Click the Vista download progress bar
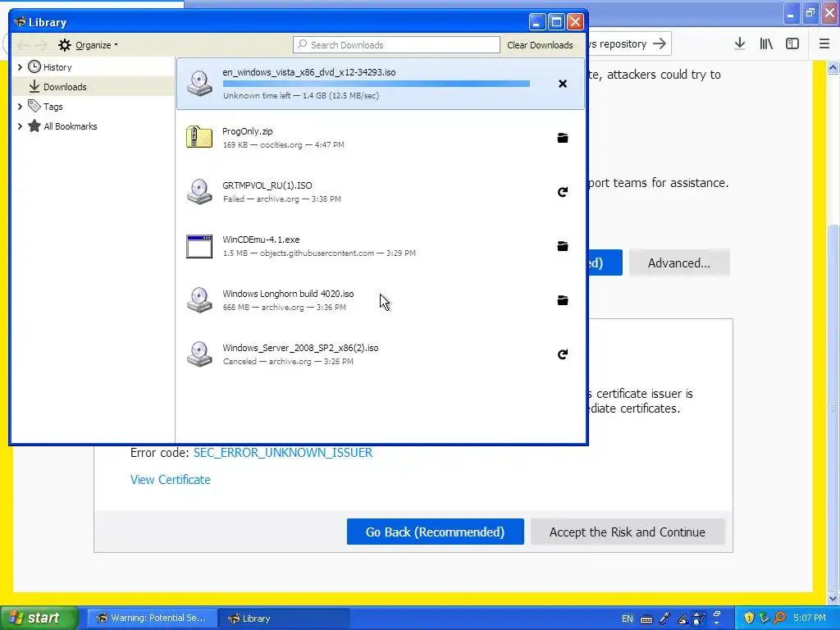 376,84
